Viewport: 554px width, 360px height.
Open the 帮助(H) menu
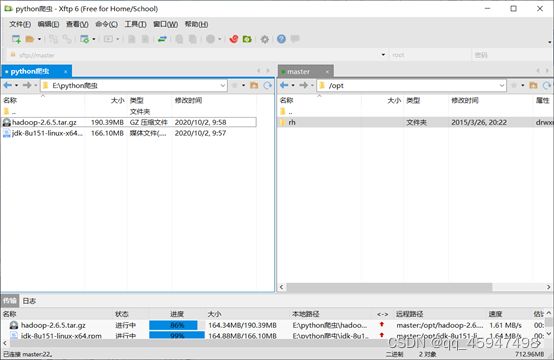click(x=196, y=24)
